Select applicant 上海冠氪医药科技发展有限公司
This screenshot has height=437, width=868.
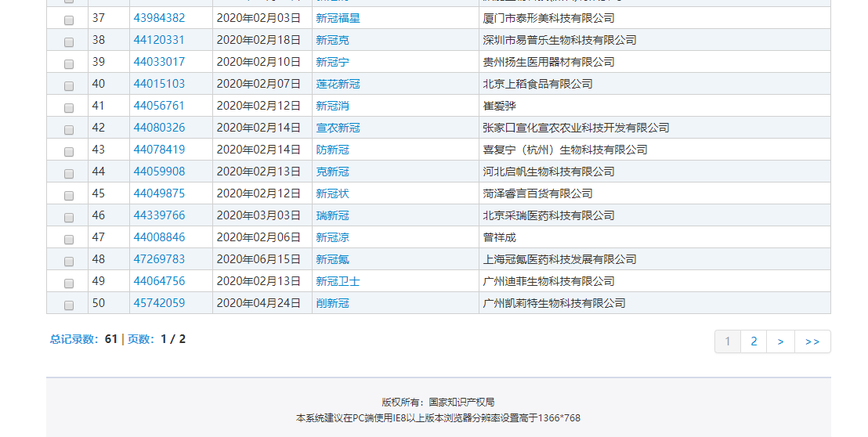click(559, 259)
